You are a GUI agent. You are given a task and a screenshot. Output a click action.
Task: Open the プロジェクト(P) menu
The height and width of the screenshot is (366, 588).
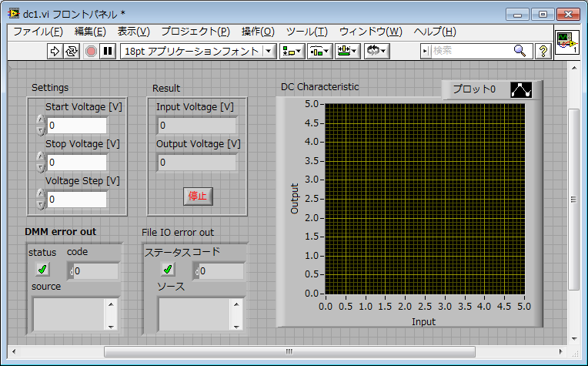pyautogui.click(x=195, y=32)
